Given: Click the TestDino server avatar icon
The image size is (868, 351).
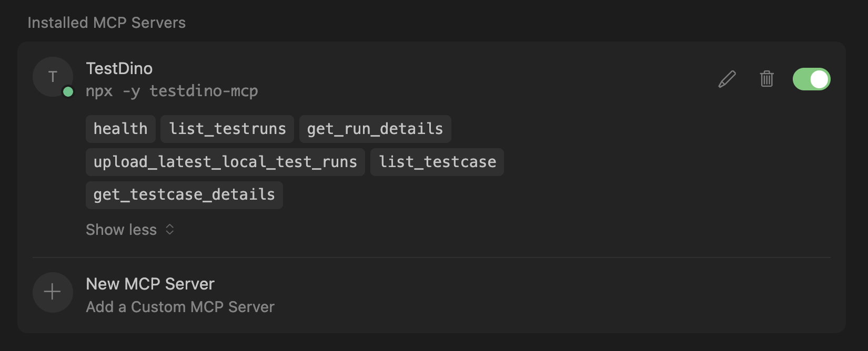Looking at the screenshot, I should 53,77.
